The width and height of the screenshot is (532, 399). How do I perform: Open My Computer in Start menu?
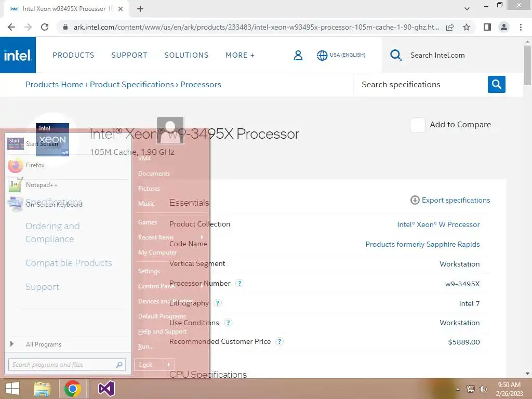click(x=157, y=252)
